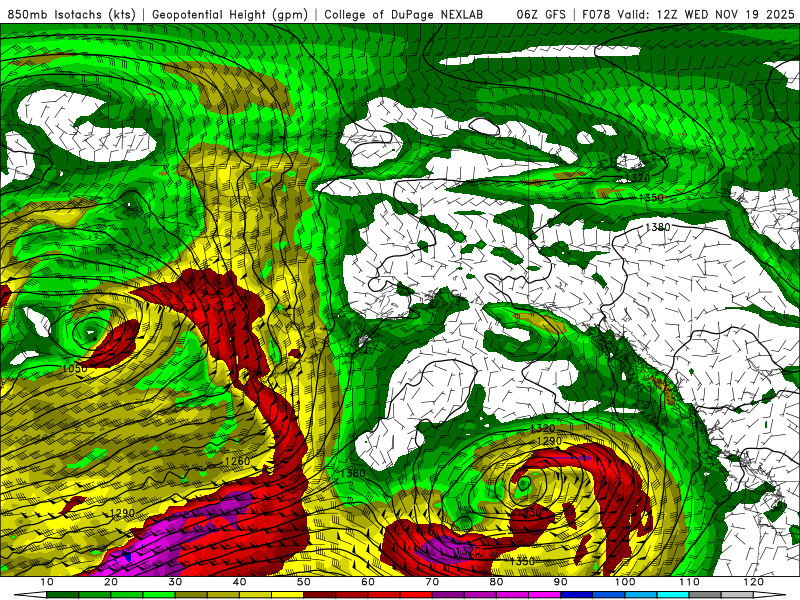Pick the darkest green 10–15 kt swatch
Screen dimensions: 800x600
[x=62, y=595]
